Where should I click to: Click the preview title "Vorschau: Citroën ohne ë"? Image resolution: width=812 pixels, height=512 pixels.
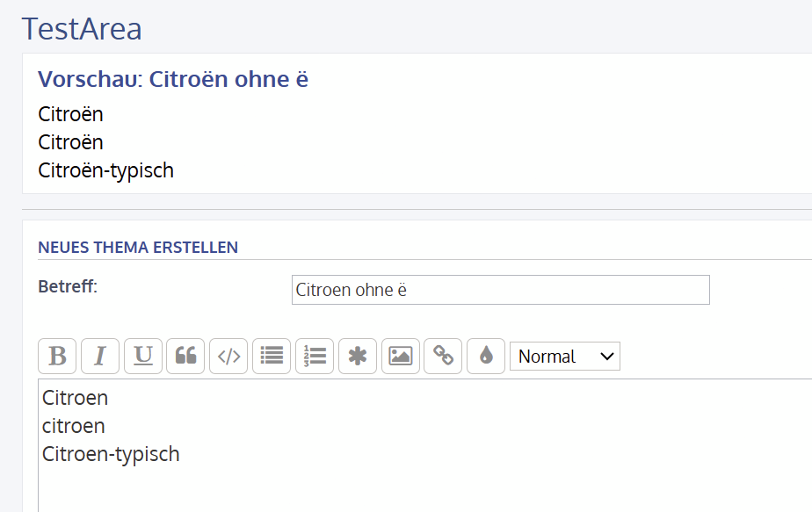click(173, 80)
